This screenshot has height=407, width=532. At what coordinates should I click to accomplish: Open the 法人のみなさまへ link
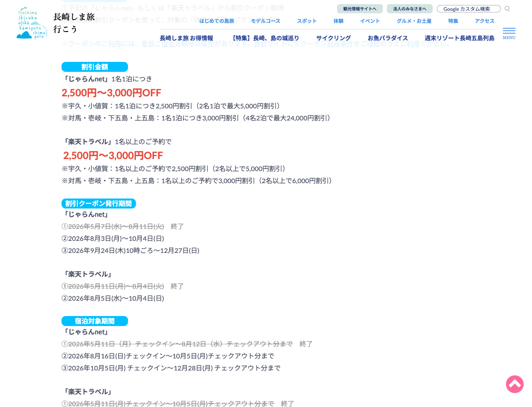[410, 9]
